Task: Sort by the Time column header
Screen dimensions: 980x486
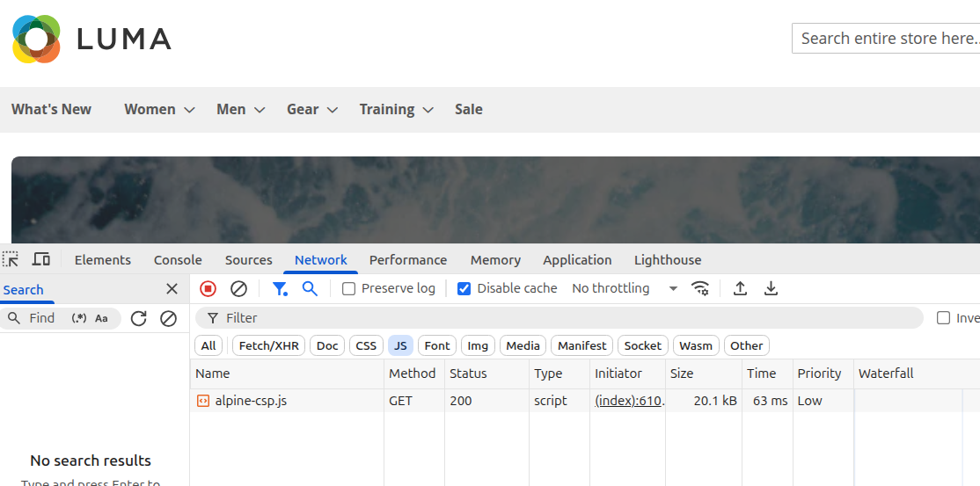Action: pos(767,374)
